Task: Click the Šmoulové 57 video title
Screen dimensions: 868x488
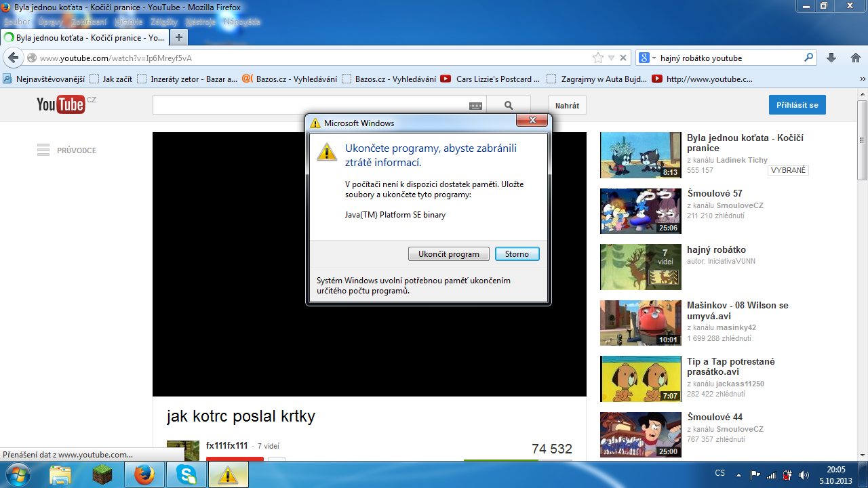Action: pyautogui.click(x=715, y=193)
